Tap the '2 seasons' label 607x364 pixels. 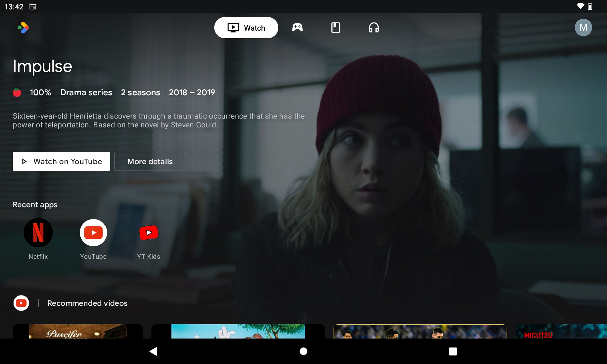[141, 92]
